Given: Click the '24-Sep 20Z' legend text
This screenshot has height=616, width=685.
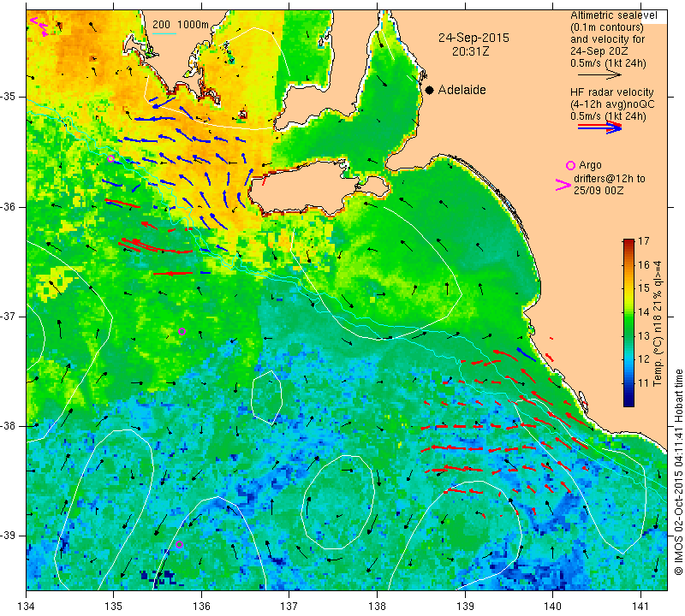Looking at the screenshot, I should (x=599, y=51).
